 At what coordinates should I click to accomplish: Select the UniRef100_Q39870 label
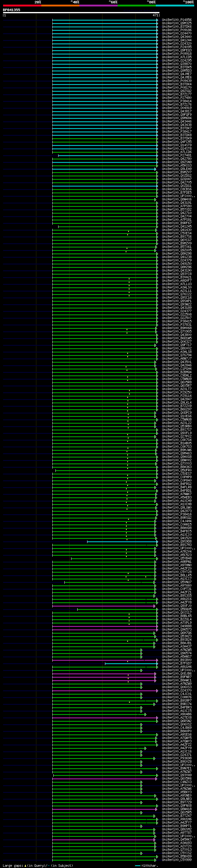tap(177, 64)
